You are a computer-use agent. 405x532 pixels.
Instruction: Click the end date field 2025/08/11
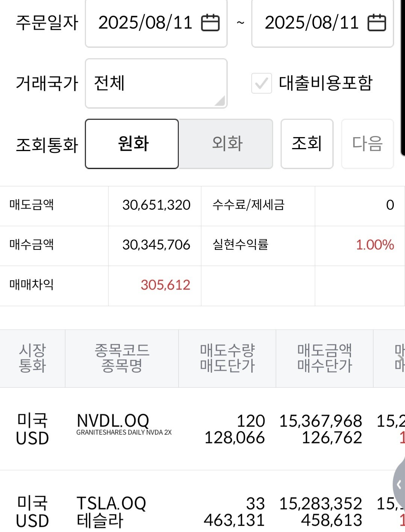[311, 23]
